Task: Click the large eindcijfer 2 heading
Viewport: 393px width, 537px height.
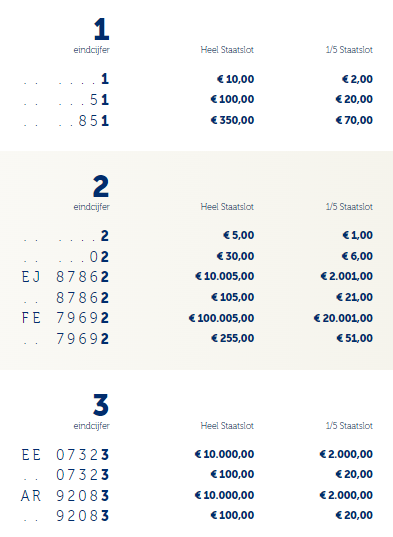Action: tap(101, 186)
